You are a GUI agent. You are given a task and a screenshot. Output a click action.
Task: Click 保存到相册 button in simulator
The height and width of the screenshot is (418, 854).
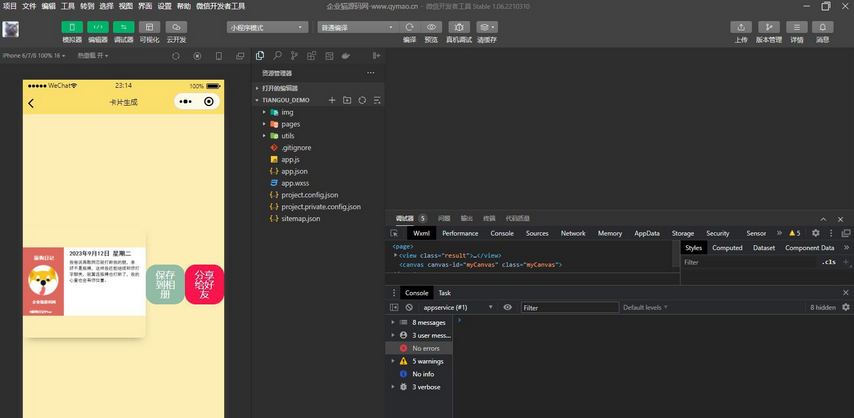pos(165,284)
